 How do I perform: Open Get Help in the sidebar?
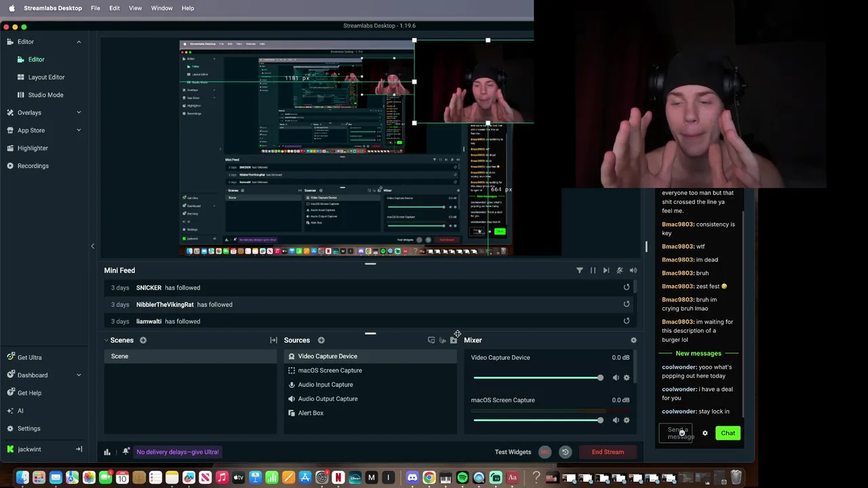[x=29, y=392]
